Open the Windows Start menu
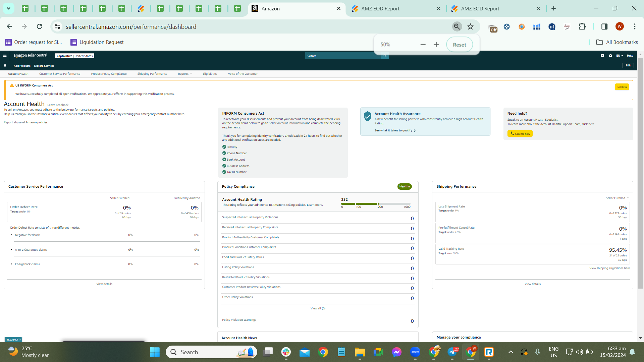Screen dimensions: 644x362 [x=155, y=352]
